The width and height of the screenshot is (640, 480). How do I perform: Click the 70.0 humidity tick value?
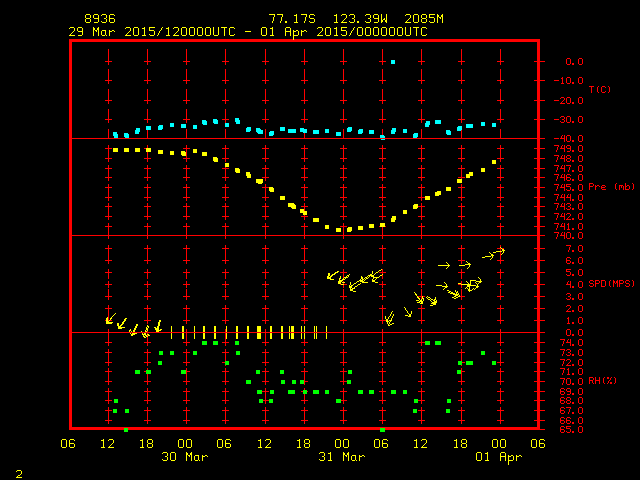(x=571, y=382)
